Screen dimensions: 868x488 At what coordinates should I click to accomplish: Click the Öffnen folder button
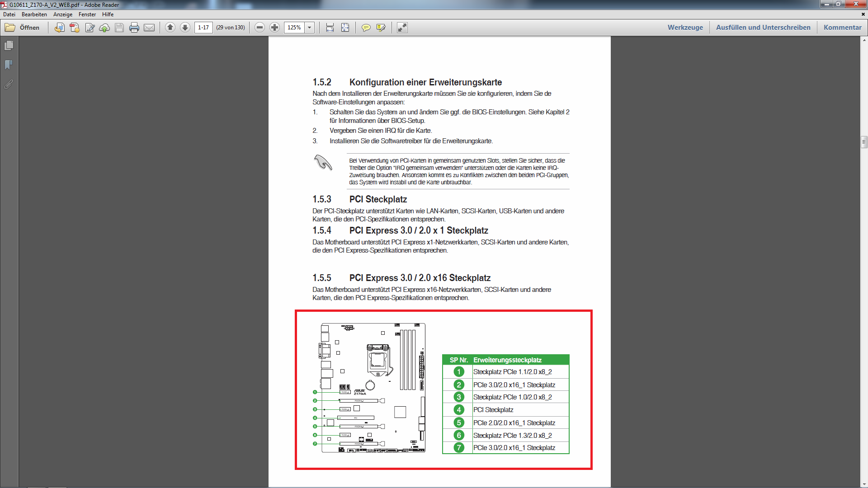tap(23, 28)
